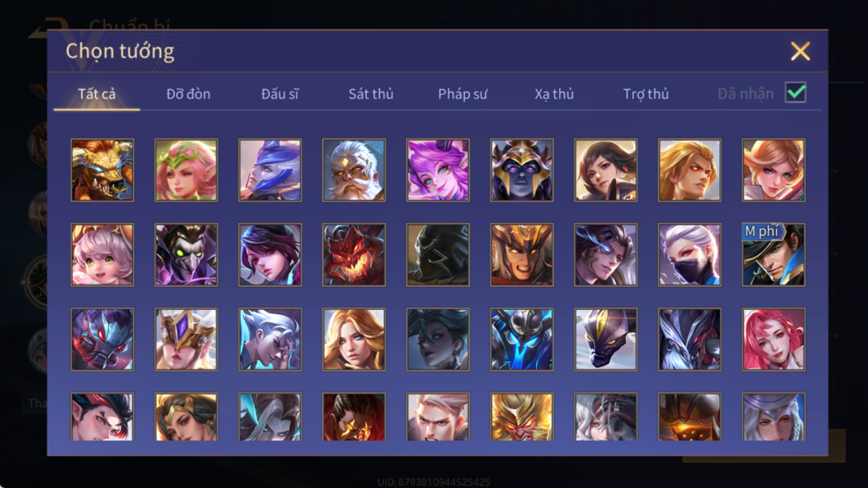Select the 'Tất cả' tab

pos(97,94)
